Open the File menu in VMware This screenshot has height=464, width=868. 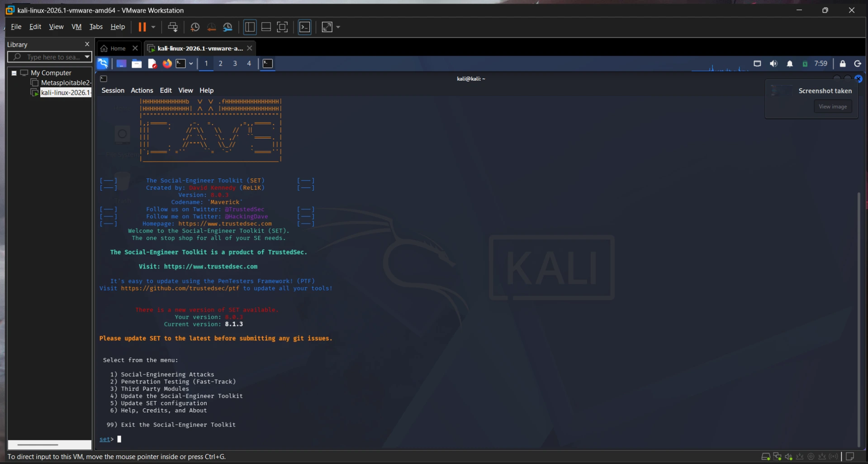tap(16, 27)
